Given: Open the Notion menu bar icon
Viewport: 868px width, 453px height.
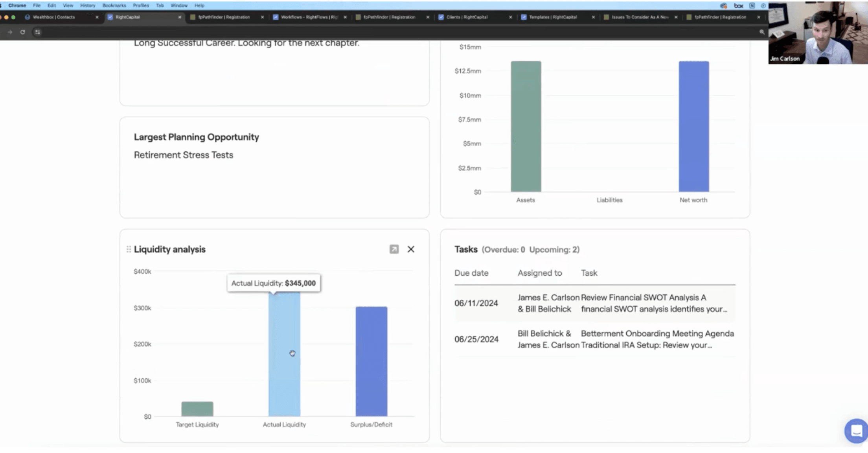Looking at the screenshot, I should (752, 6).
